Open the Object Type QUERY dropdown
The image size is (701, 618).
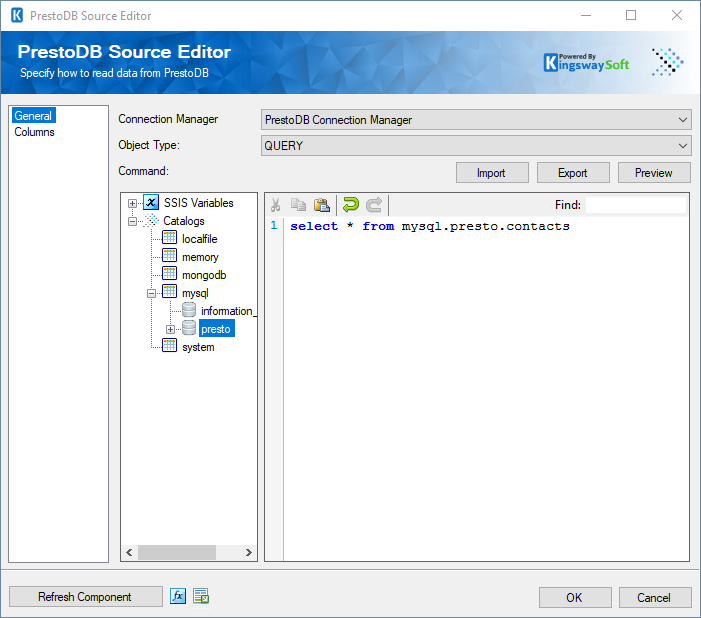click(476, 146)
